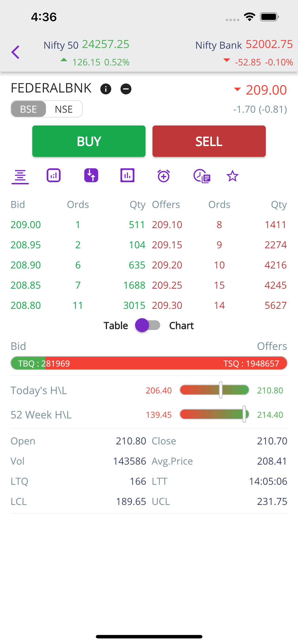Tap today's high value 210.80
Image resolution: width=298 pixels, height=644 pixels.
tap(270, 390)
